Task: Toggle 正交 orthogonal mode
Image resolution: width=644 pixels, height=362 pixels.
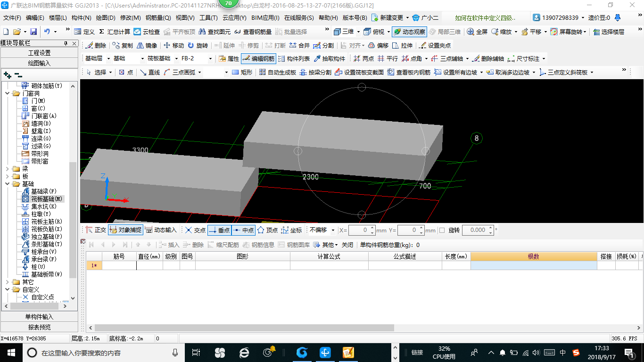Action: (x=96, y=230)
